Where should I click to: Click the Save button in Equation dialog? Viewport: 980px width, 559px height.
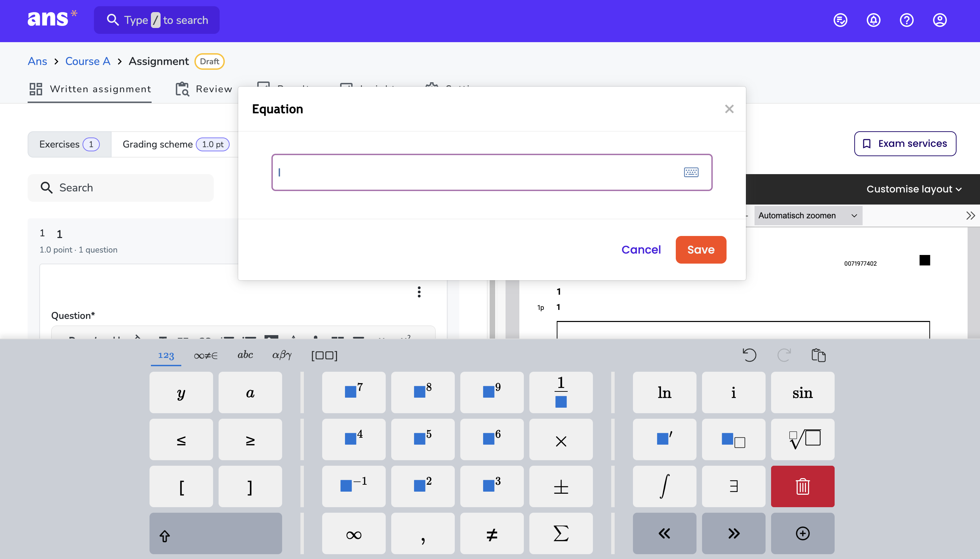point(701,249)
